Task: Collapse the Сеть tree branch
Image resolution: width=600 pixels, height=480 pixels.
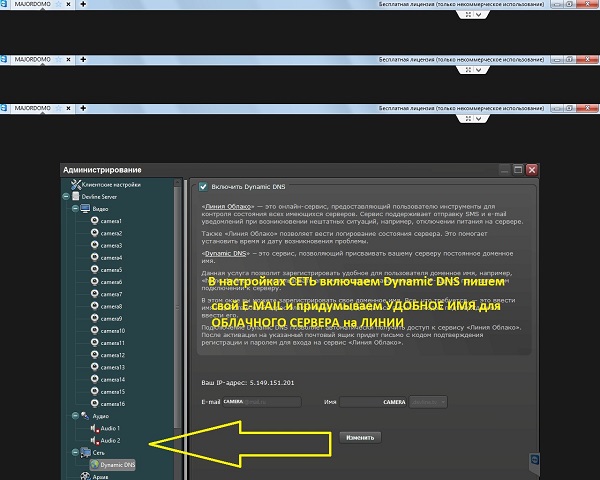Action: (74, 453)
